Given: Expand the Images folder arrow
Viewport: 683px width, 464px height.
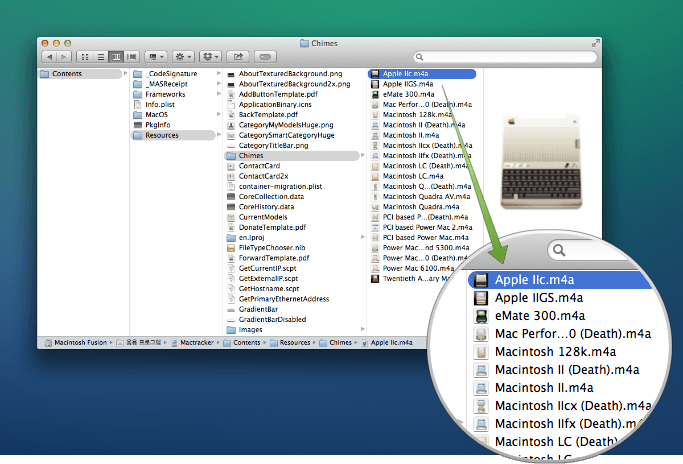Looking at the screenshot, I should tap(362, 329).
